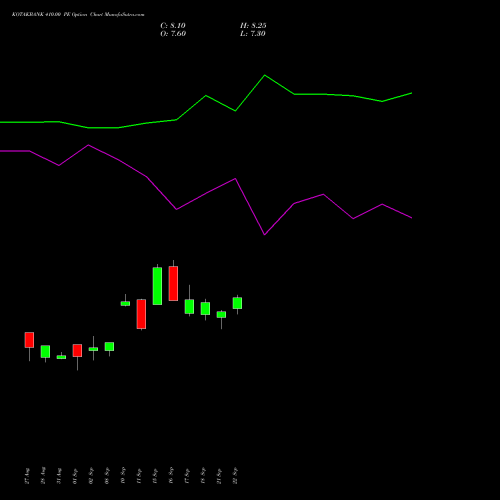Click the open value O: 7.60

(173, 34)
